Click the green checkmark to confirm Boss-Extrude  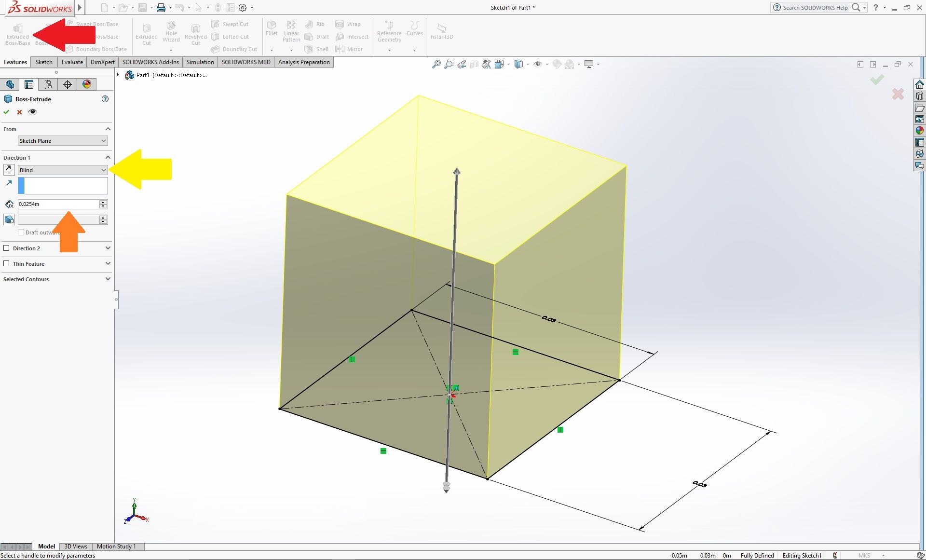pyautogui.click(x=6, y=111)
